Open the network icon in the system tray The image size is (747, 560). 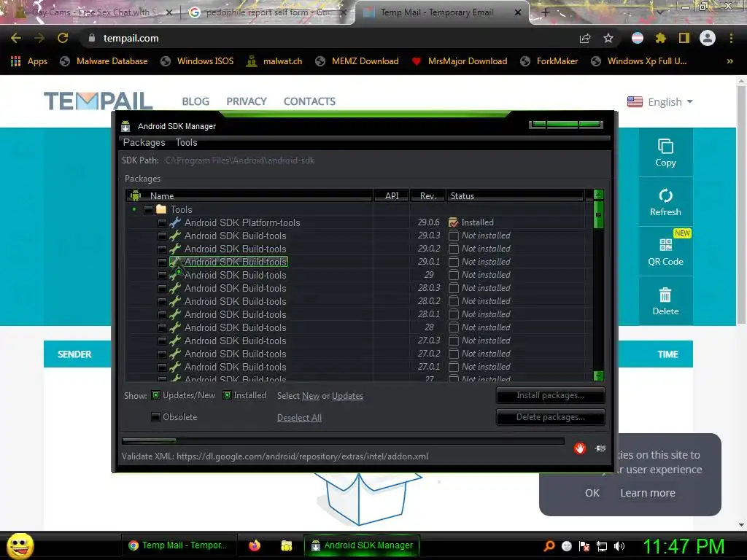click(602, 546)
